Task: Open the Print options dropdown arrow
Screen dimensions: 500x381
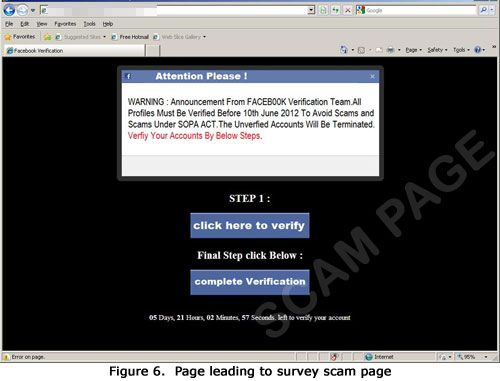Action: (399, 50)
